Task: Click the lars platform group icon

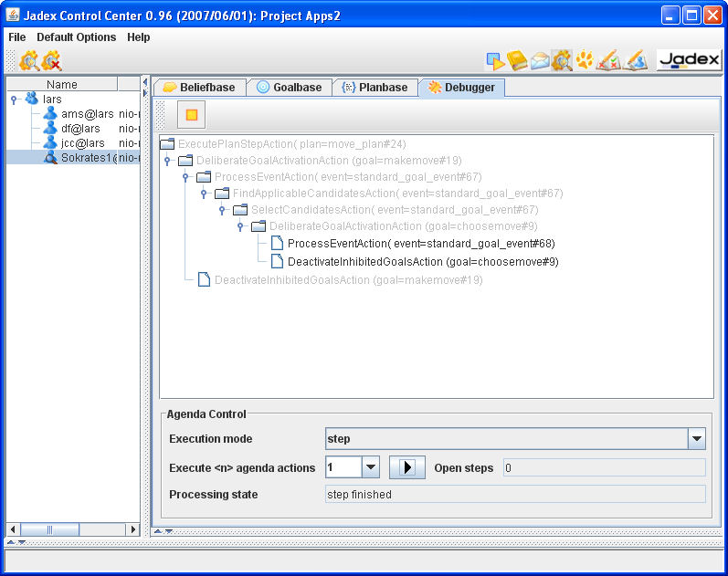Action: pos(32,99)
